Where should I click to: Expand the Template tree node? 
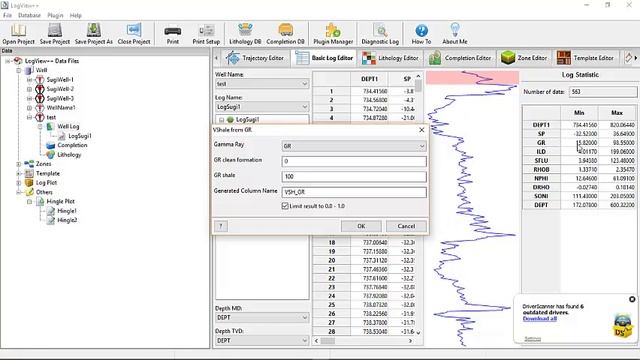pyautogui.click(x=19, y=173)
